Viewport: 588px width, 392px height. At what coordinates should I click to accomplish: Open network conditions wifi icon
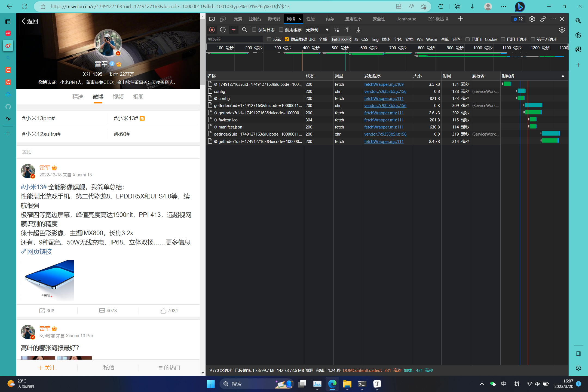point(337,30)
